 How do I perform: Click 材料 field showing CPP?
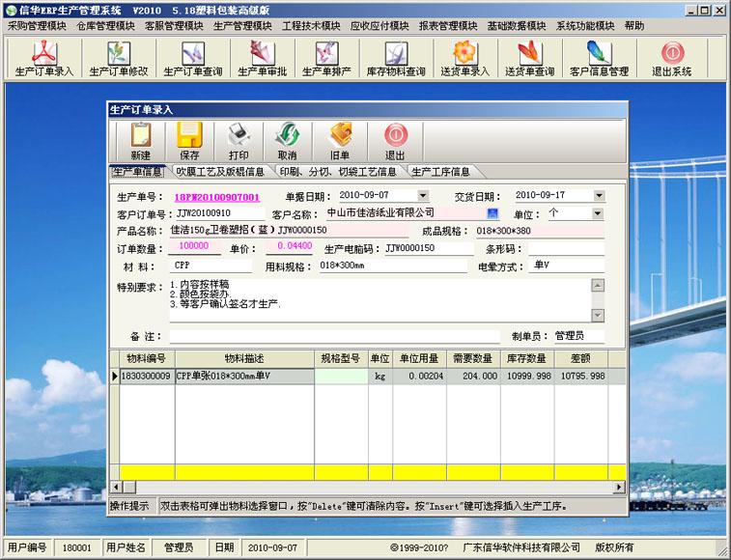(x=211, y=266)
